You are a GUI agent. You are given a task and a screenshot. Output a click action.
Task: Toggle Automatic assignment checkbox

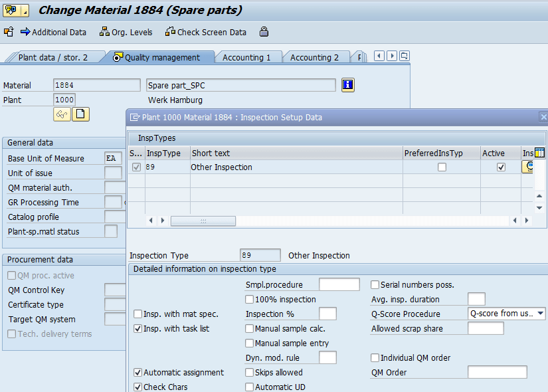138,373
